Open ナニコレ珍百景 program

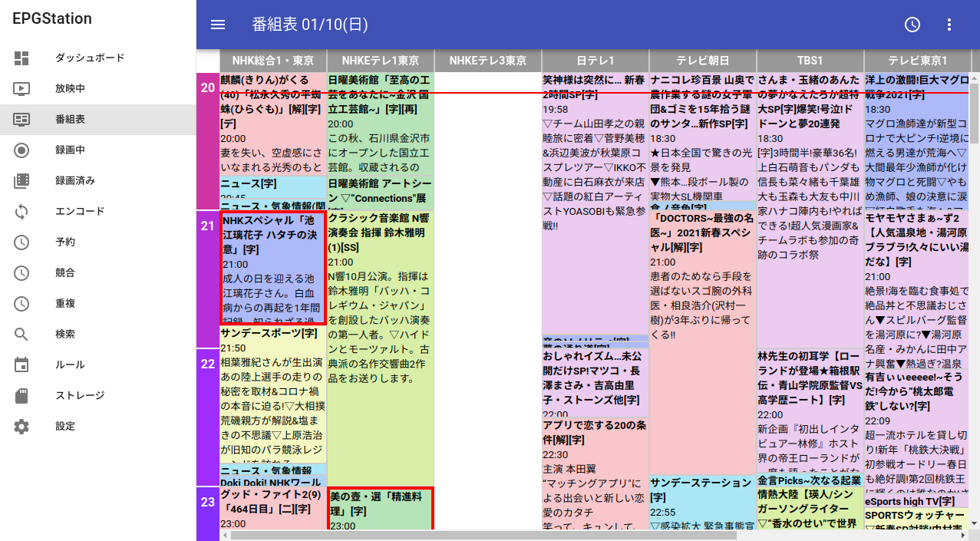point(703,137)
